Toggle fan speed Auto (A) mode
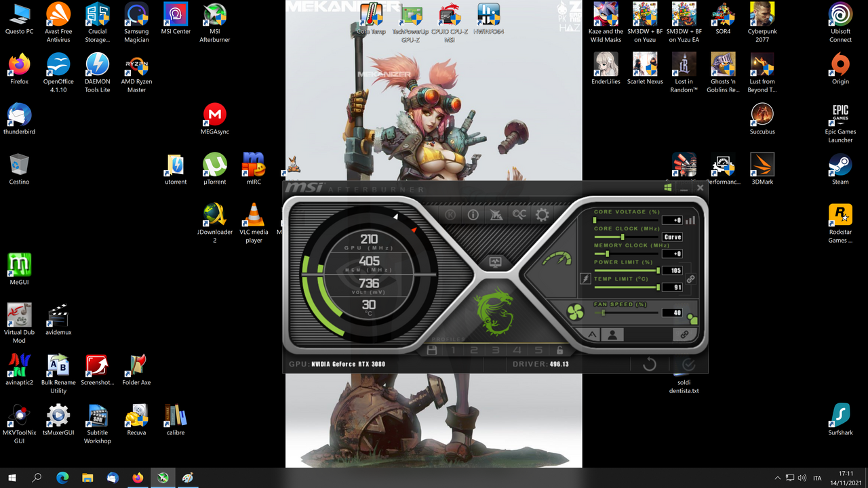This screenshot has width=868, height=488. coord(591,334)
